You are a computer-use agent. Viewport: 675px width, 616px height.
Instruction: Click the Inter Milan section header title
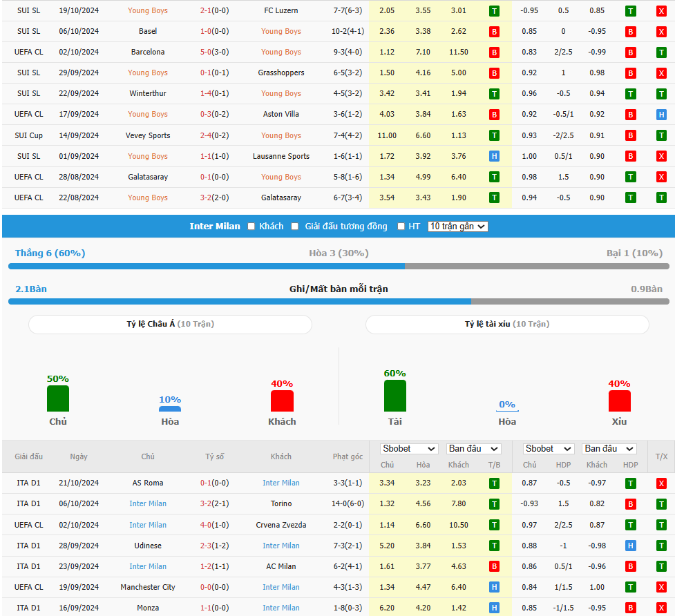point(215,227)
